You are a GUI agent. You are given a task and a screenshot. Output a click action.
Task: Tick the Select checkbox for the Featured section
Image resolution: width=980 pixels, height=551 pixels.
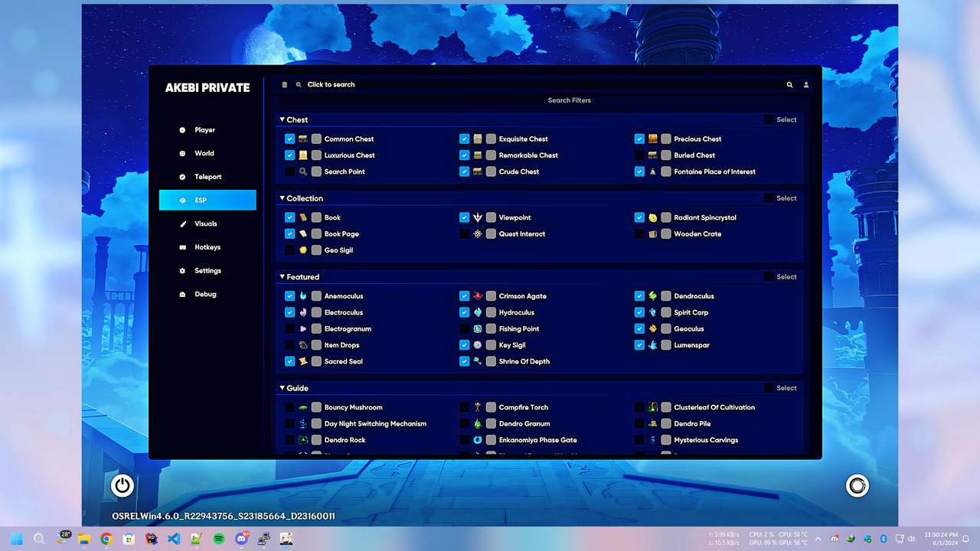tap(769, 277)
